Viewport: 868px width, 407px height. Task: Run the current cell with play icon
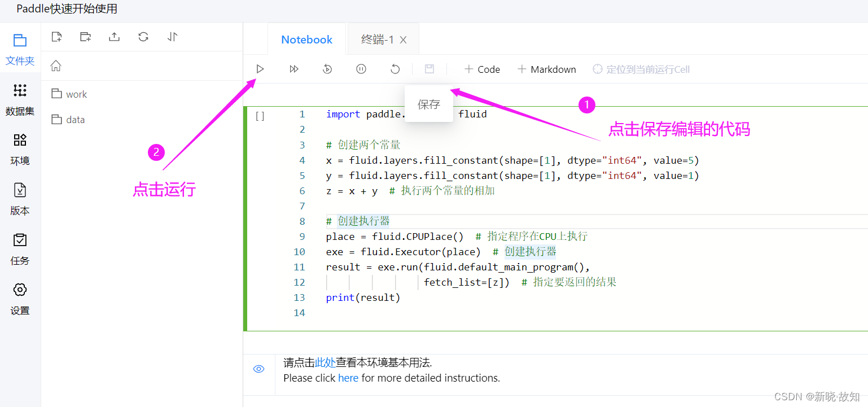click(x=260, y=69)
